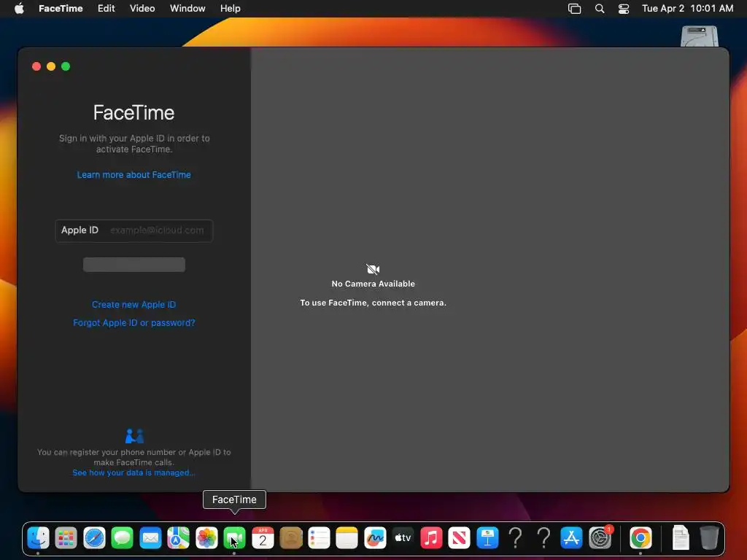The image size is (747, 560).
Task: Open the Apple menu
Action: [x=19, y=8]
